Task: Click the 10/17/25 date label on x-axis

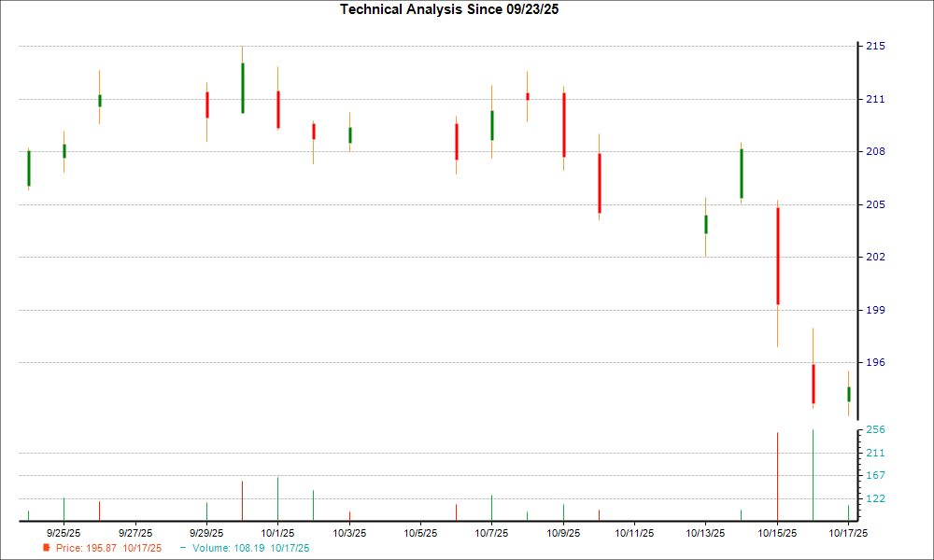Action: [x=848, y=533]
